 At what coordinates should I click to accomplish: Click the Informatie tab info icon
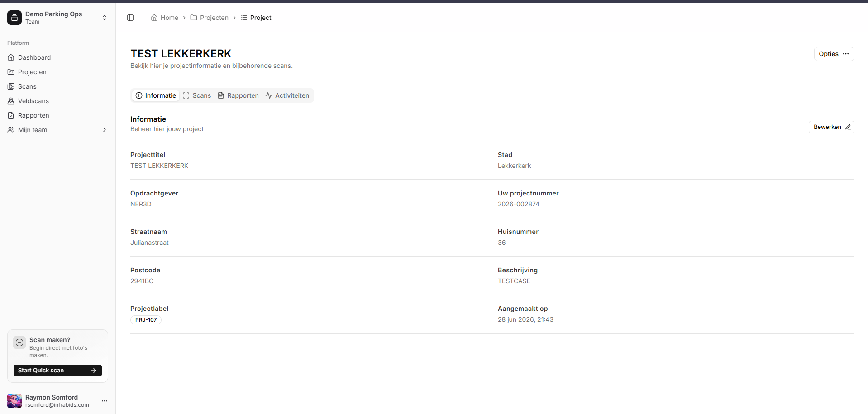coord(139,95)
